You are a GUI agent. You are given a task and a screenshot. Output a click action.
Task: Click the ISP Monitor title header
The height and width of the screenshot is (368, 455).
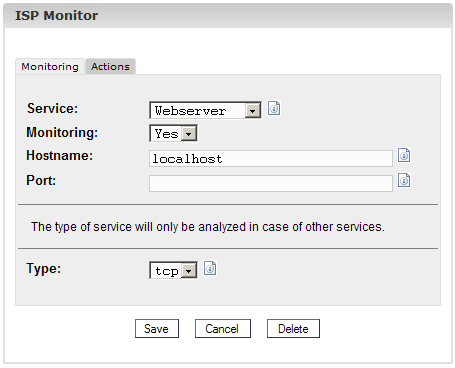[x=56, y=16]
